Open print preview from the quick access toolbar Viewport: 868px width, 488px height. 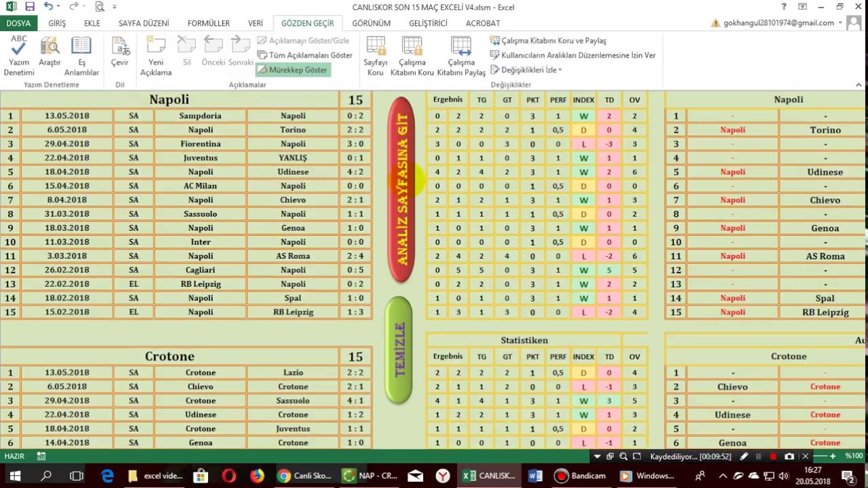99,7
